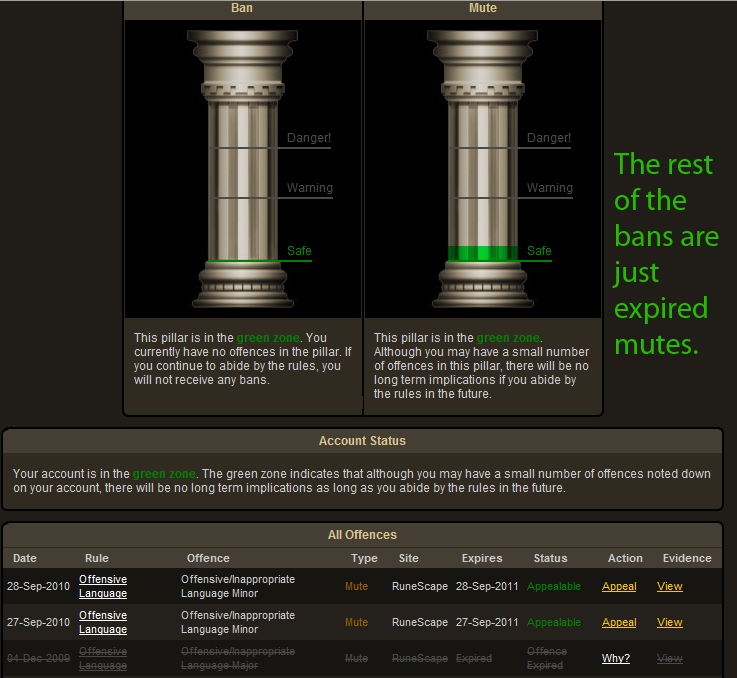This screenshot has height=678, width=737.
Task: Click the All Offences heading
Action: tap(362, 535)
